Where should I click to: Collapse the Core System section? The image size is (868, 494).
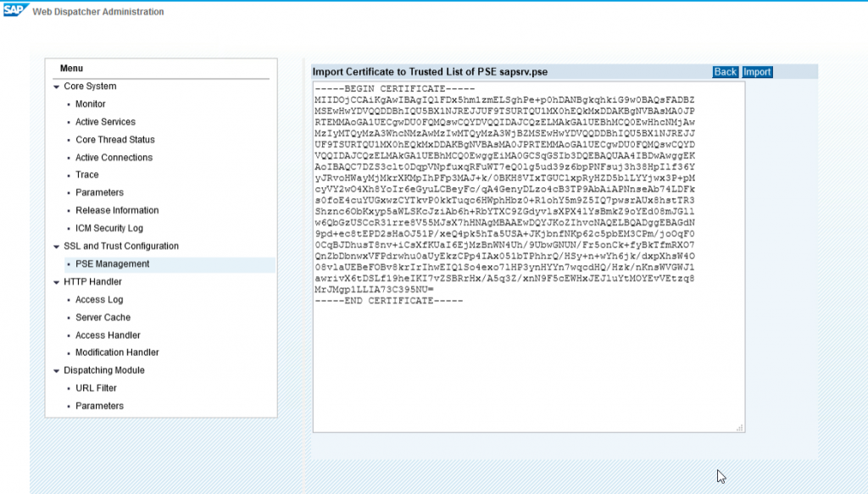[57, 86]
